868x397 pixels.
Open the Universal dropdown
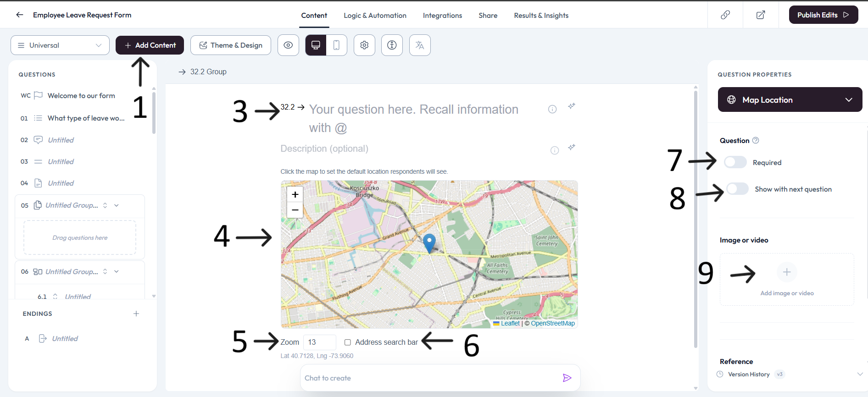click(60, 45)
